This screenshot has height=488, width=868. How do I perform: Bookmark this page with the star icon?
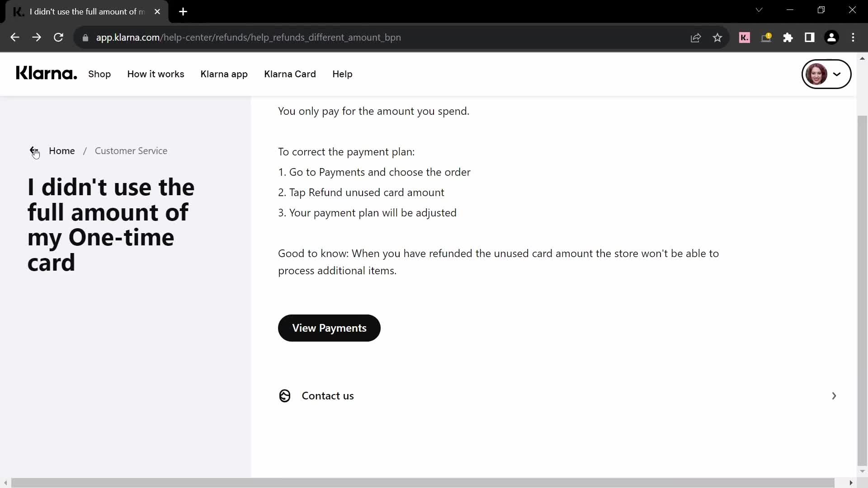717,38
